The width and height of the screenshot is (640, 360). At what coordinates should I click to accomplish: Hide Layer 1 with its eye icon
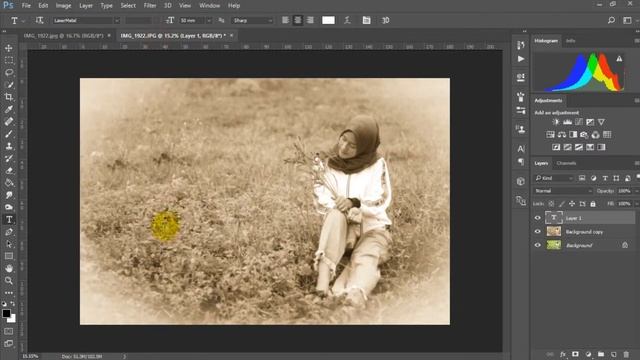538,218
